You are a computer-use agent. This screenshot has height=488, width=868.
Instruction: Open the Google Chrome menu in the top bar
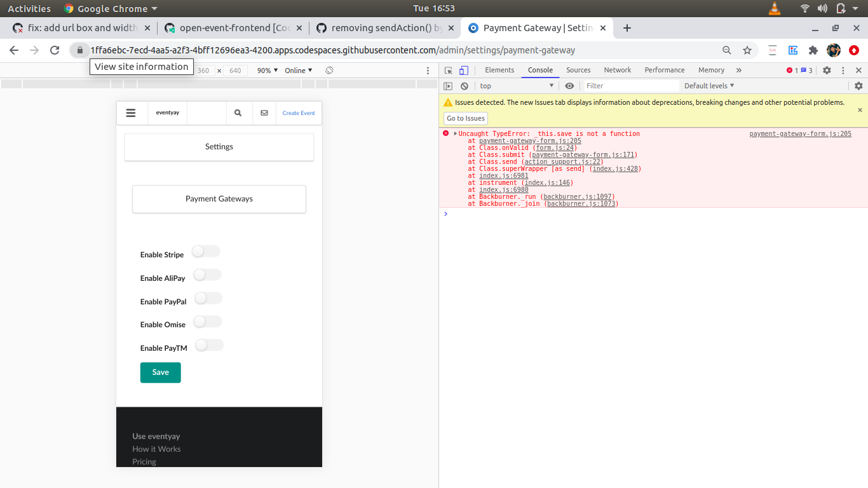(110, 8)
